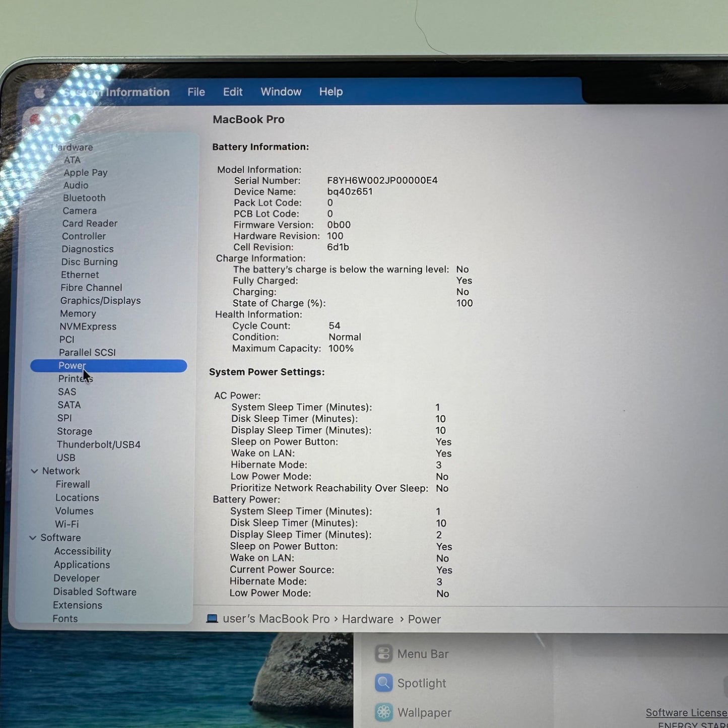Select Ethernet in the sidebar
This screenshot has width=728, height=728.
point(80,275)
